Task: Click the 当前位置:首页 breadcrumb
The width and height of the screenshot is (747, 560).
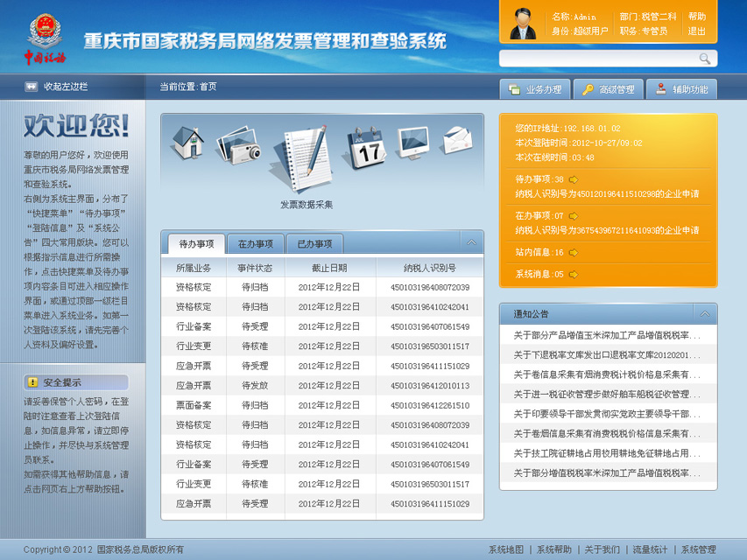Action: point(188,87)
